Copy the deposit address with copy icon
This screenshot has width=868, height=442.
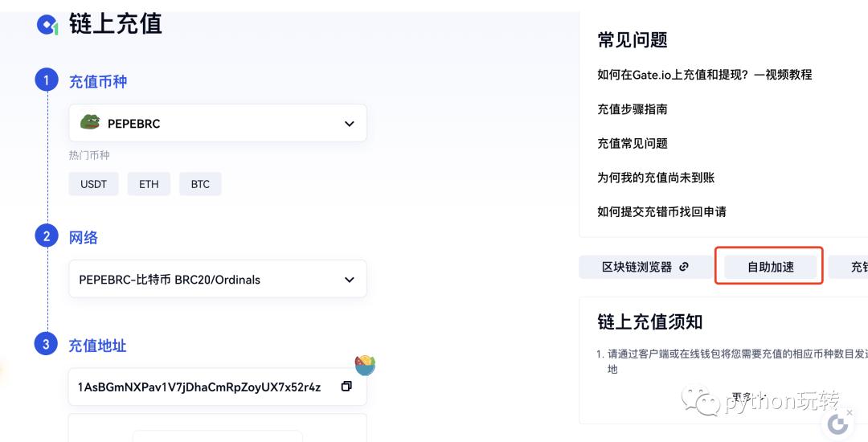click(346, 387)
